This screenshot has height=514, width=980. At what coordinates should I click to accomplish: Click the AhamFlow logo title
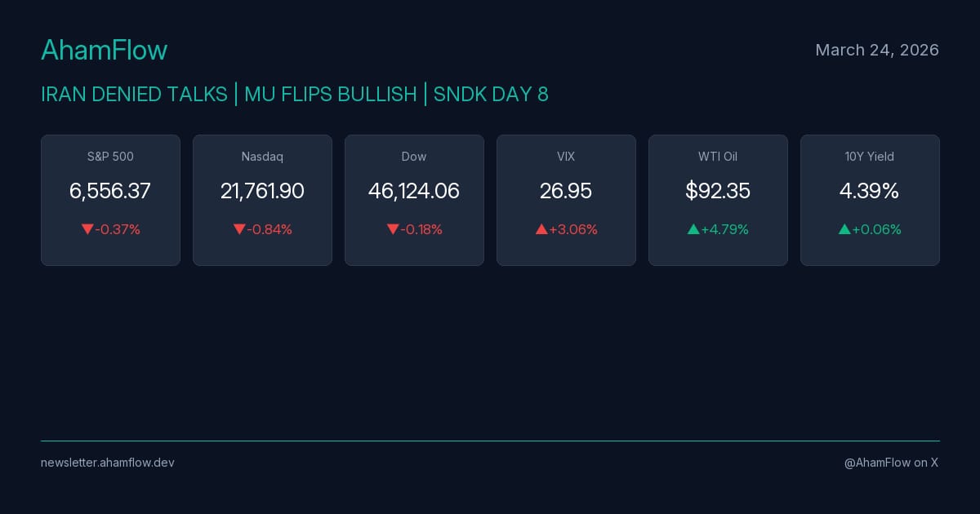[x=104, y=51]
